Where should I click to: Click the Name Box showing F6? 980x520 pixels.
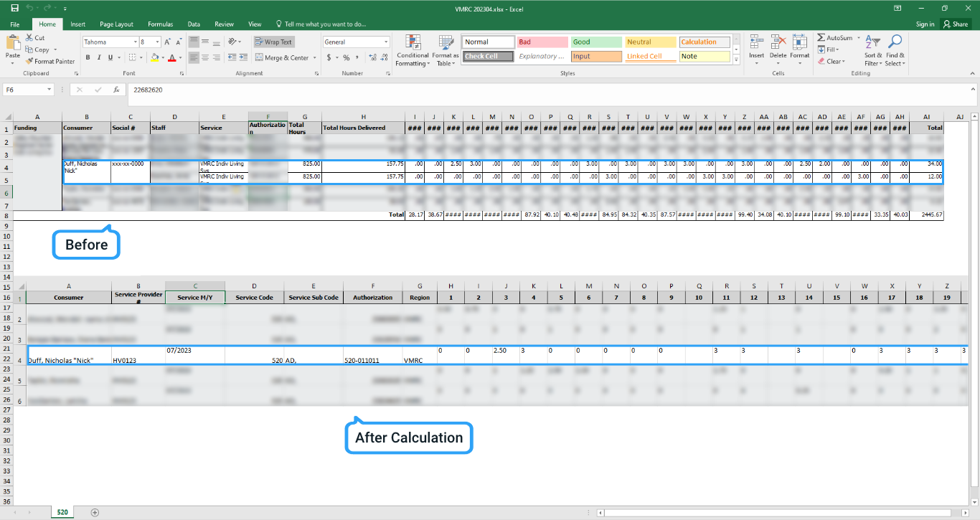25,90
